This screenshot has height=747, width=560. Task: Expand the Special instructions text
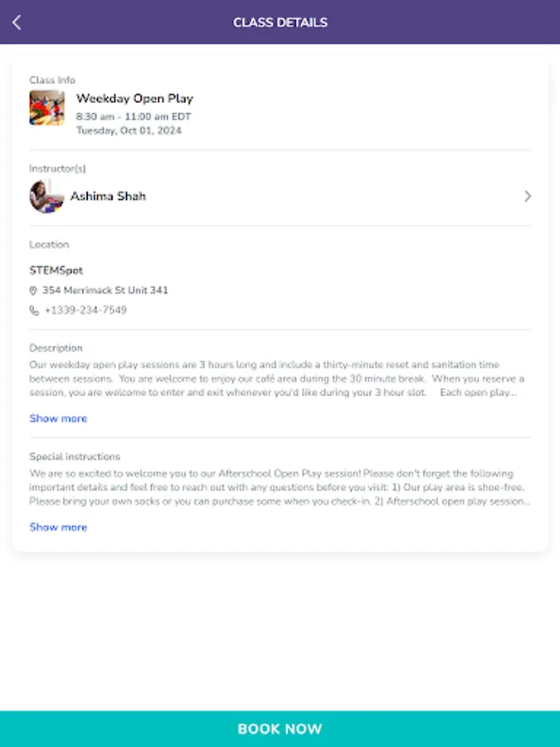click(x=57, y=527)
